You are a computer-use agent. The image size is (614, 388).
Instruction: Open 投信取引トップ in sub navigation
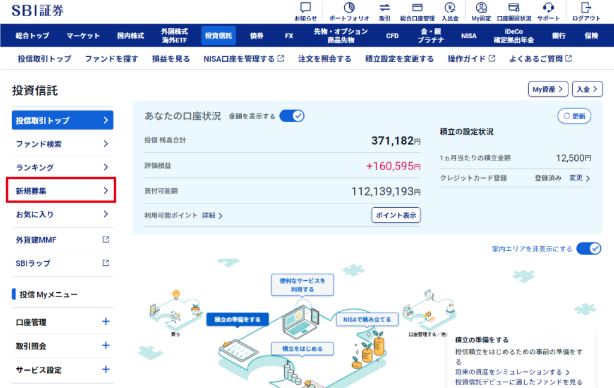[45, 59]
